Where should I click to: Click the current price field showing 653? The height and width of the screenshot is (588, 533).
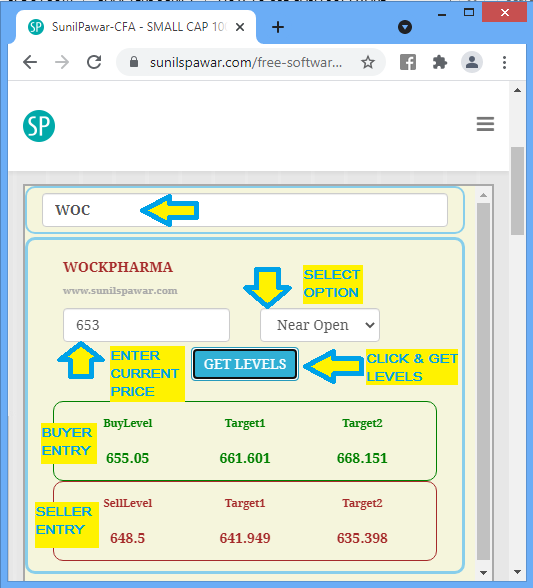146,325
